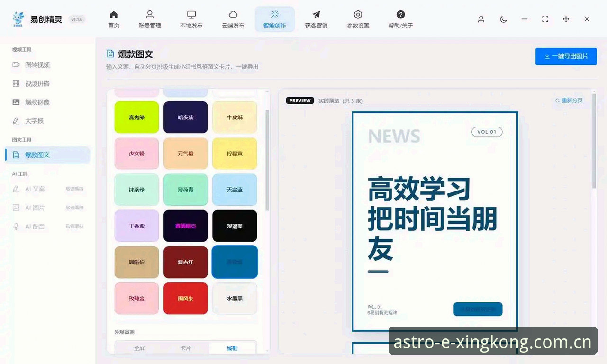607x364 pixels.
Task: Click the preview pane vertical scrollbar
Action: 594,141
